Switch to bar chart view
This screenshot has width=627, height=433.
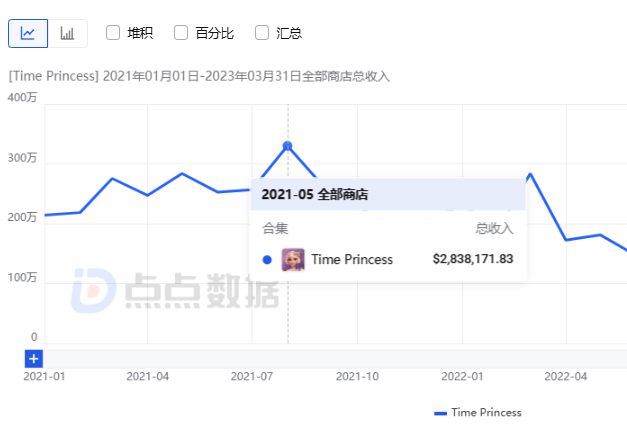coord(68,33)
